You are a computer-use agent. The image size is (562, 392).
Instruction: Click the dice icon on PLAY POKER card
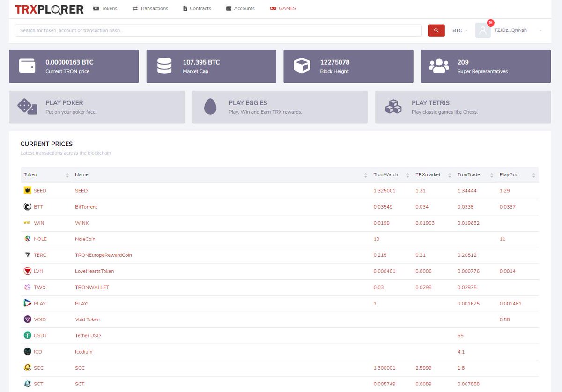click(x=27, y=107)
